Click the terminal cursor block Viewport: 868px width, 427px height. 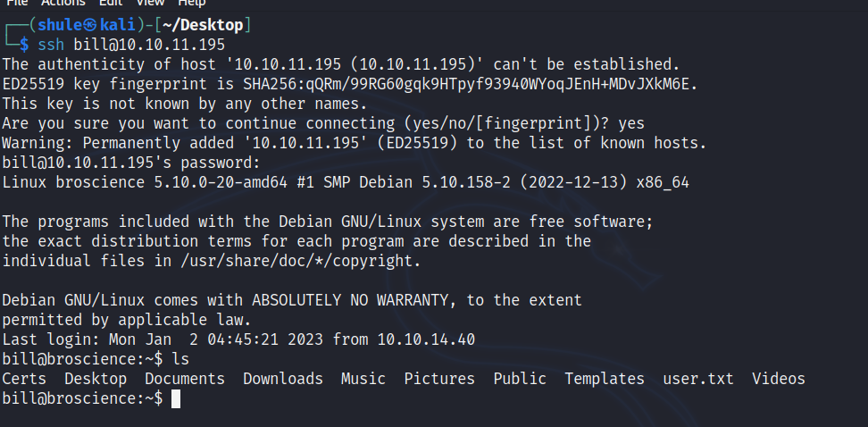coord(176,398)
